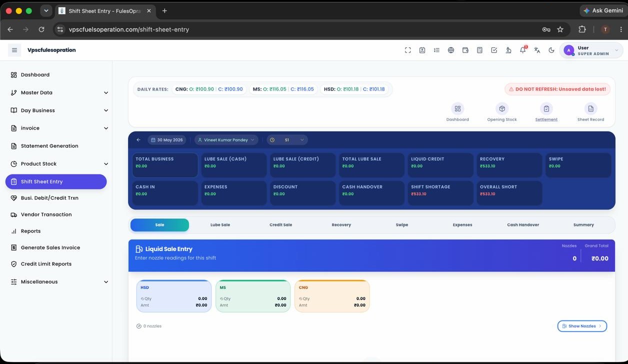
Task: Open Sheet Record icon
Action: [590, 108]
